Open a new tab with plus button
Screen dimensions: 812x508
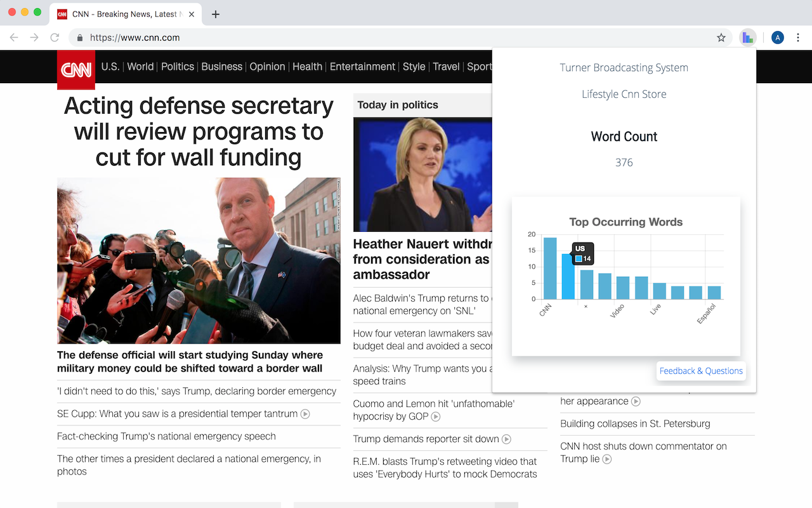pos(216,14)
